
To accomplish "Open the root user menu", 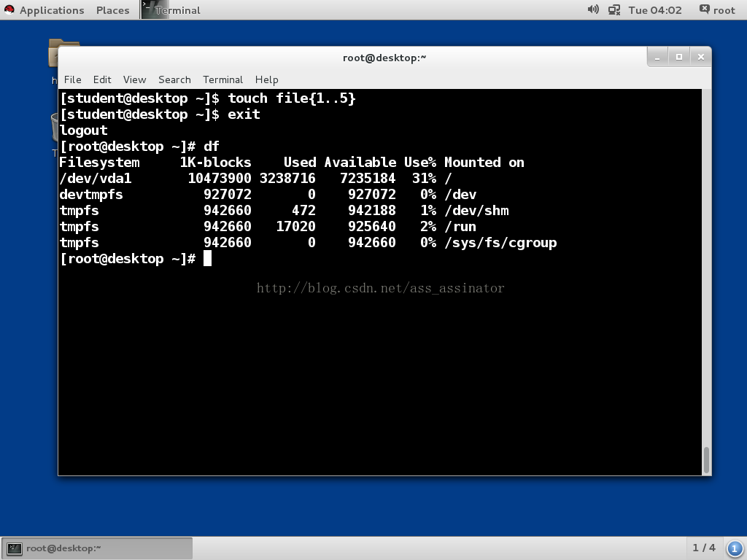I will click(x=717, y=10).
